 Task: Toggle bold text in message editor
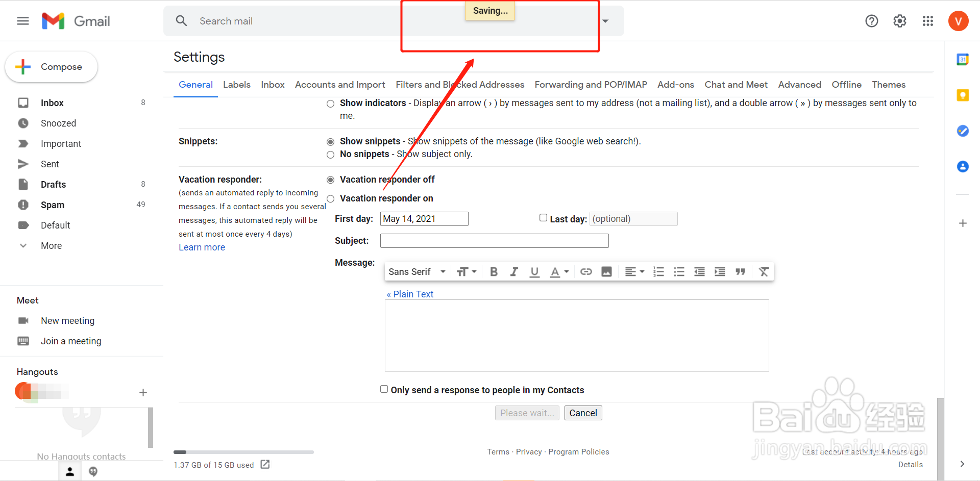[494, 271]
